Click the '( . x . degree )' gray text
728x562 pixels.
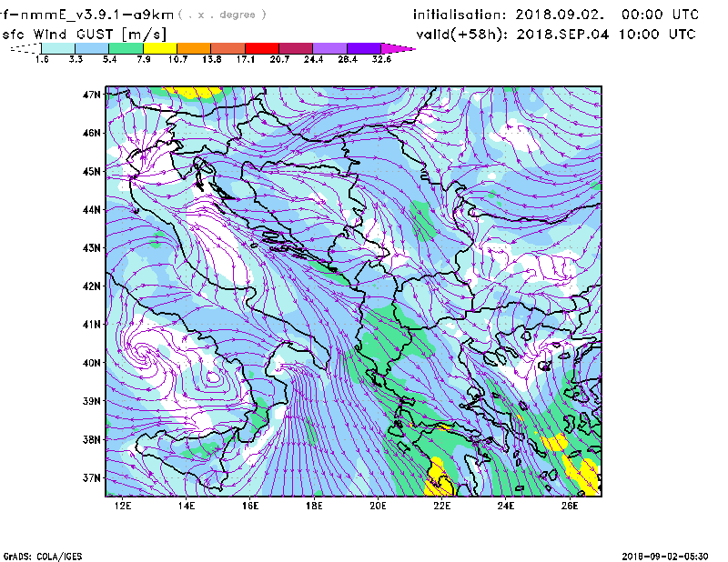point(222,15)
